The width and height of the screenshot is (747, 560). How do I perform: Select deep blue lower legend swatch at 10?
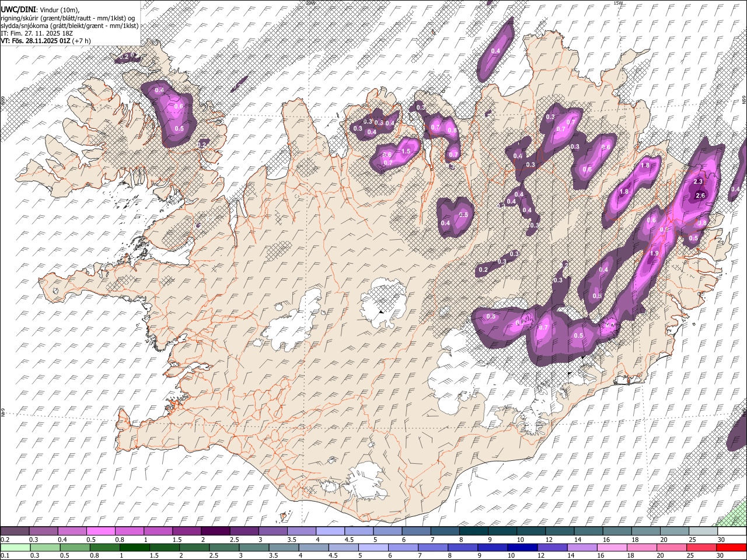click(x=523, y=547)
